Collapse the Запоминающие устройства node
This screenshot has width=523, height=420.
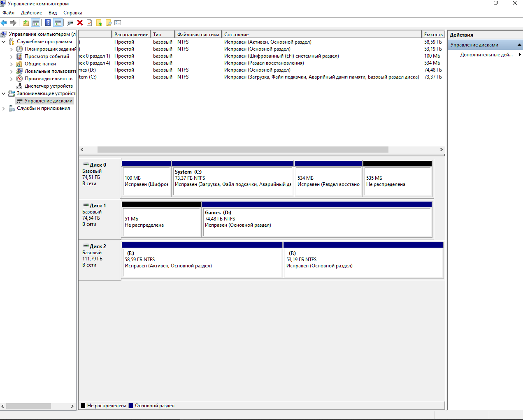tap(4, 93)
